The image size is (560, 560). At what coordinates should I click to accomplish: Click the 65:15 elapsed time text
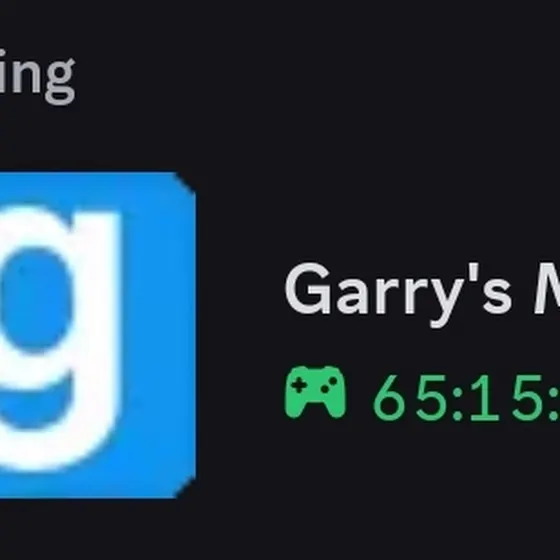tap(466, 398)
